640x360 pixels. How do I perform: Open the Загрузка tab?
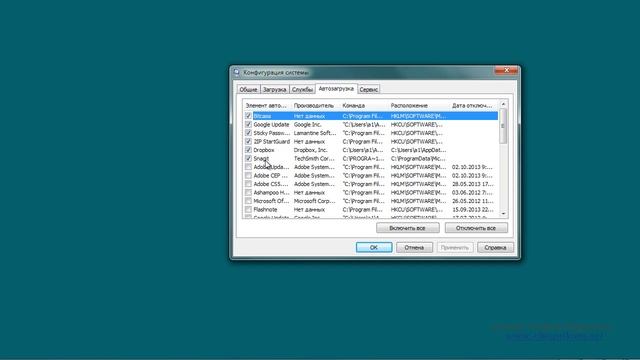pyautogui.click(x=274, y=89)
